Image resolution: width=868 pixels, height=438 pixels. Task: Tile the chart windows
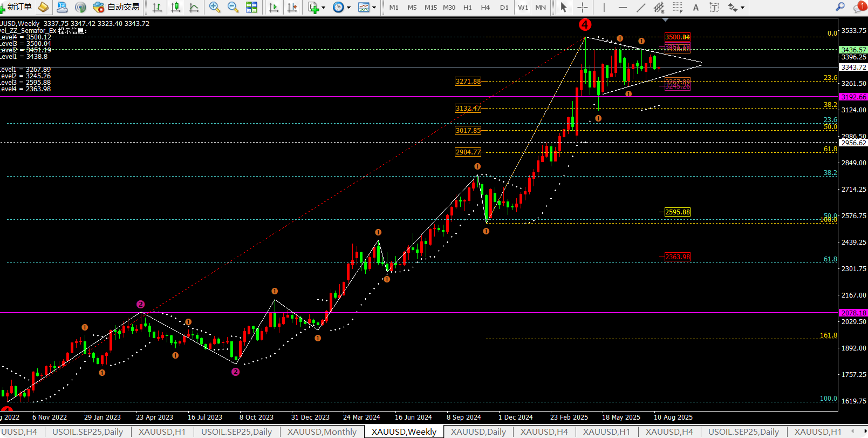(x=251, y=7)
